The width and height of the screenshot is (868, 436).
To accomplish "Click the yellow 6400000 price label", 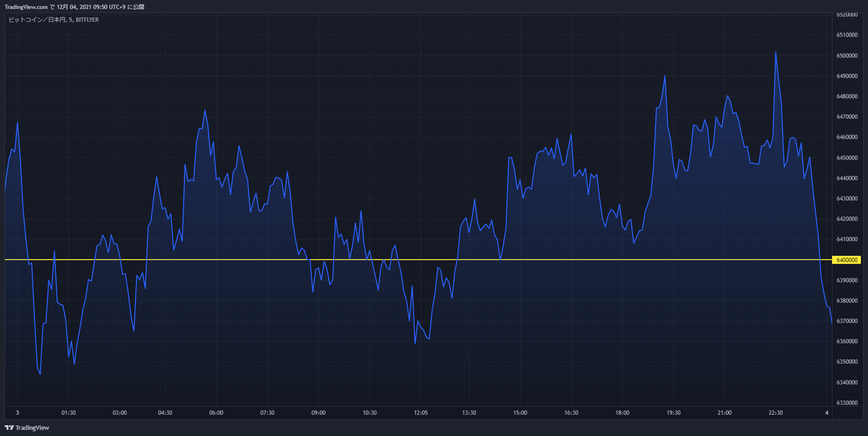I will (x=847, y=260).
